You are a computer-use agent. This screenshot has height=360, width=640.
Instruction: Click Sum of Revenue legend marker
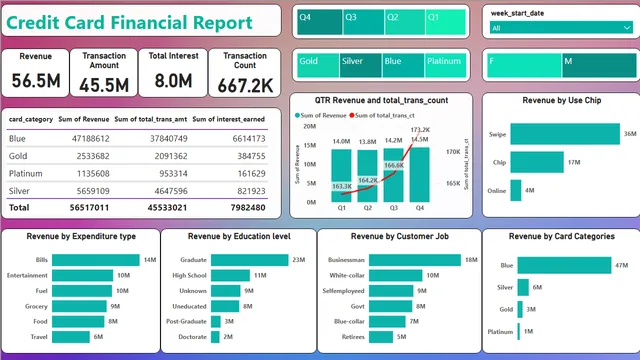coord(297,116)
